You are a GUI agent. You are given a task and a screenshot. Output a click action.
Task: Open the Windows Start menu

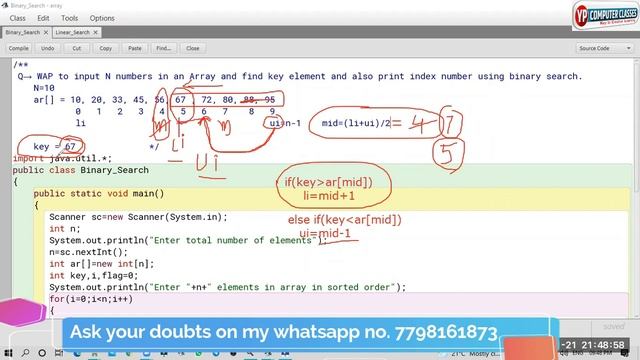(8, 353)
